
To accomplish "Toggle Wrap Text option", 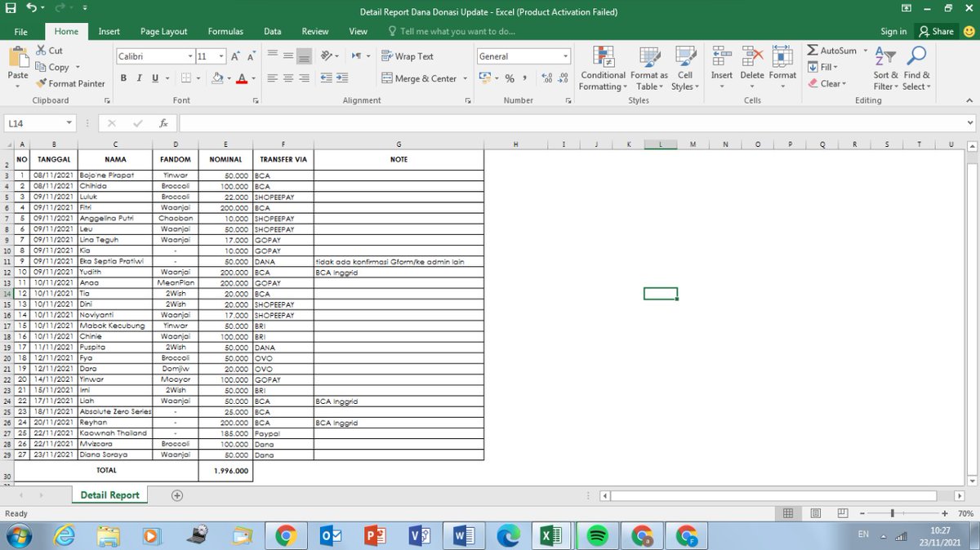I will 408,56.
